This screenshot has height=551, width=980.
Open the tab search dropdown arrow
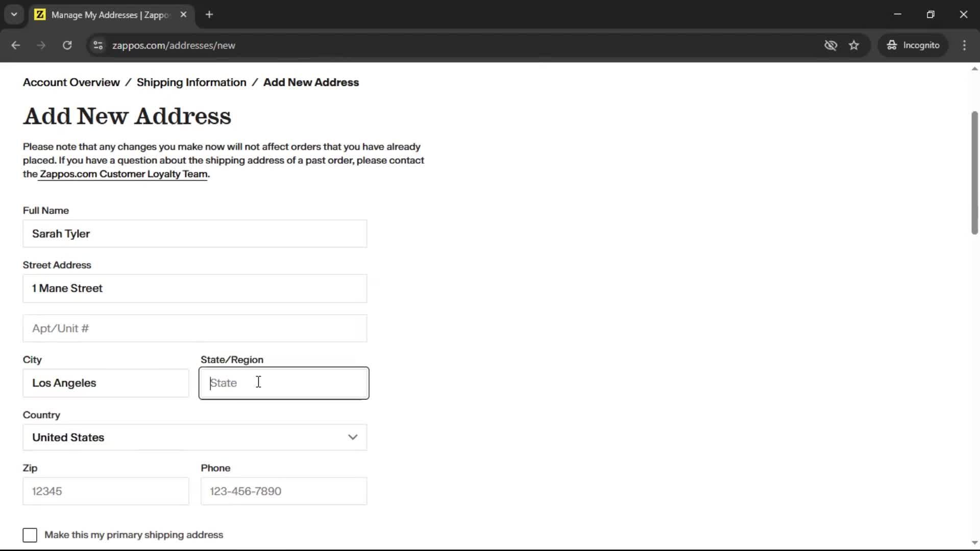[x=14, y=15]
